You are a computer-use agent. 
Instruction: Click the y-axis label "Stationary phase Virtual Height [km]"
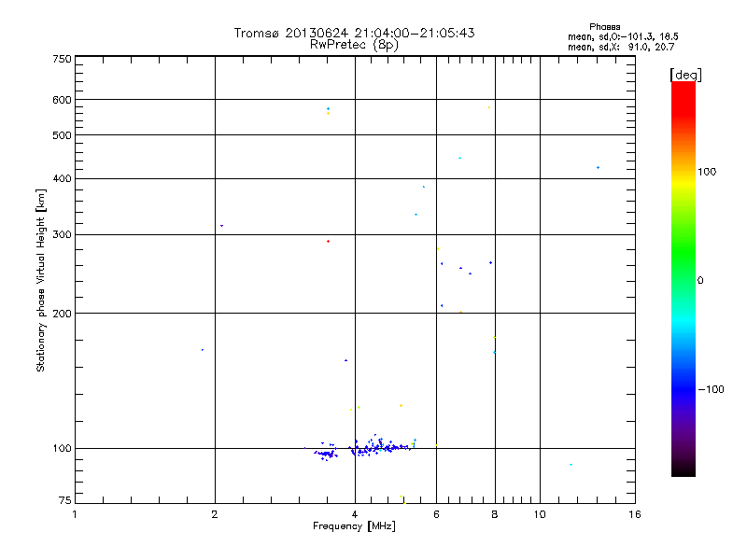40,281
